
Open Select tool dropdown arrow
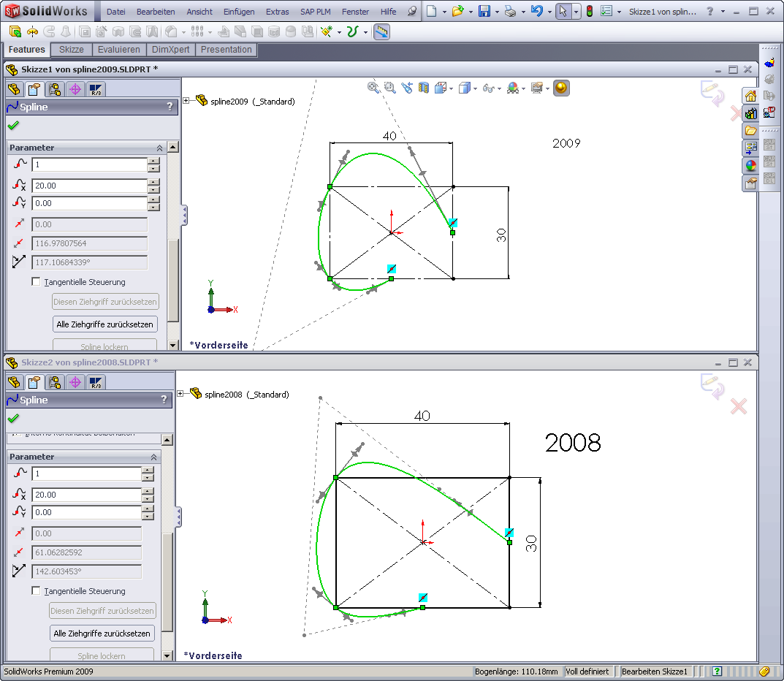(x=576, y=12)
